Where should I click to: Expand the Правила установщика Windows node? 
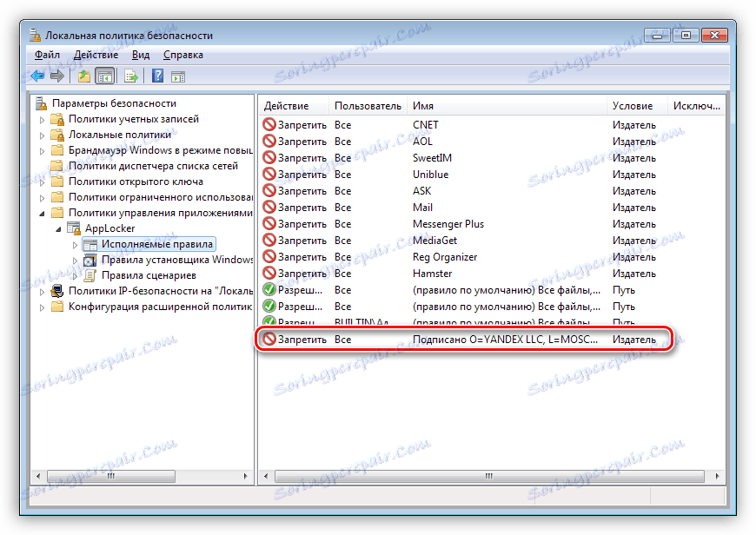pos(76,260)
